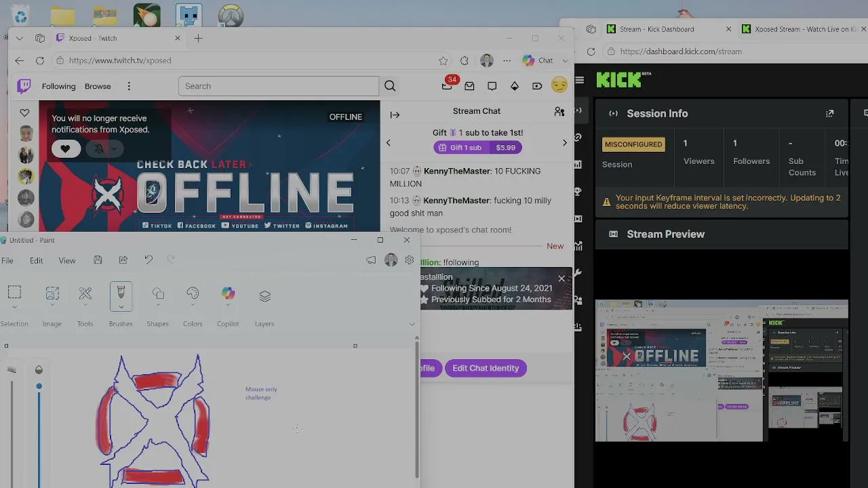Open the Edit menu in Paint
The height and width of the screenshot is (488, 868).
(x=36, y=260)
